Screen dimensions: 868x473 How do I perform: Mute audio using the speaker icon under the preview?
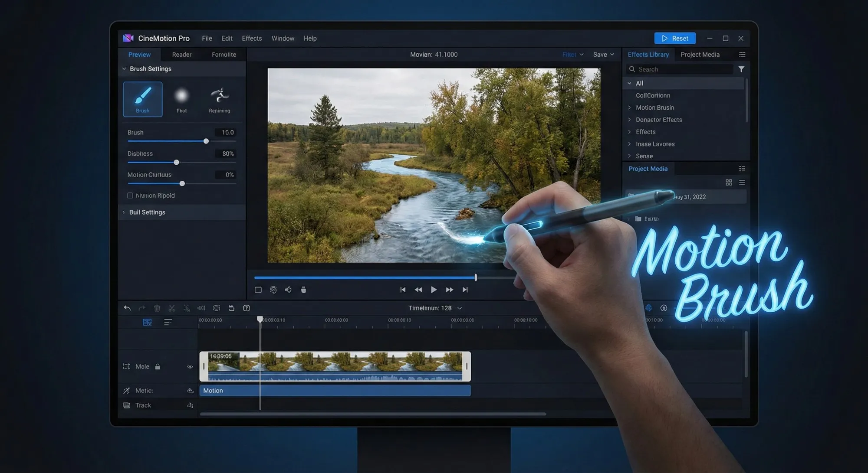pyautogui.click(x=288, y=290)
